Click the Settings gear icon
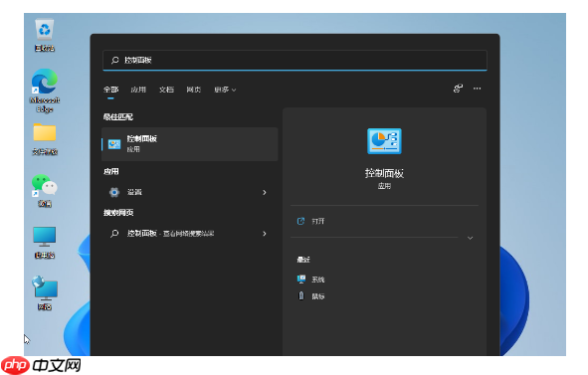 coord(114,192)
